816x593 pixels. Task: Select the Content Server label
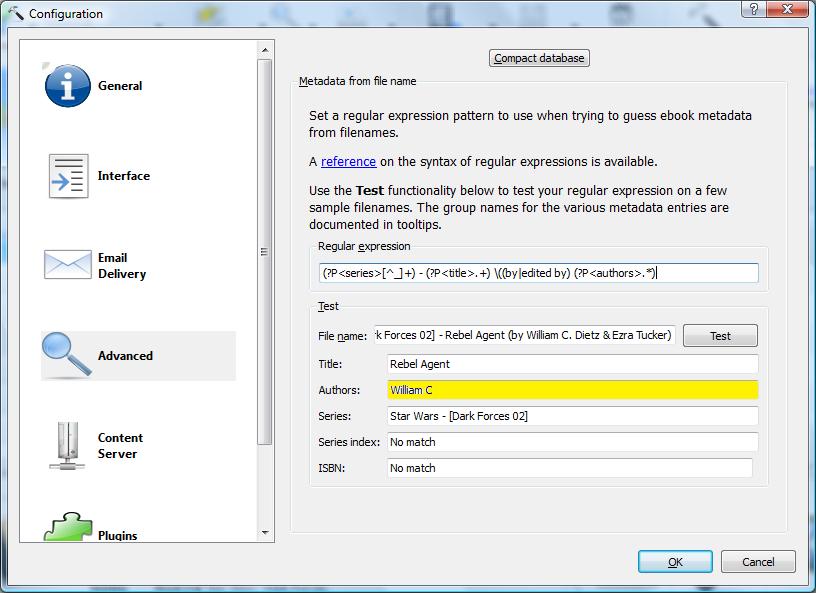coord(120,446)
